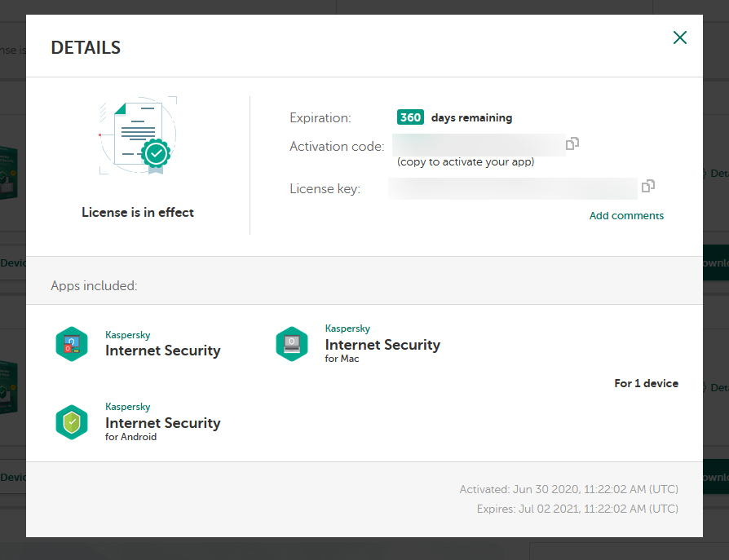Click the Expires Jul 02 2021 timestamp
This screenshot has width=729, height=560.
click(x=577, y=509)
